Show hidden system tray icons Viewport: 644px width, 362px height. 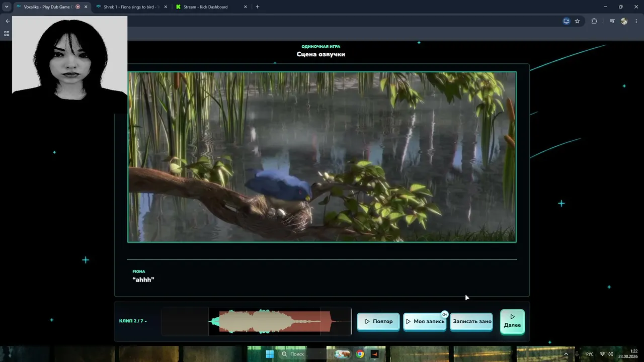566,354
